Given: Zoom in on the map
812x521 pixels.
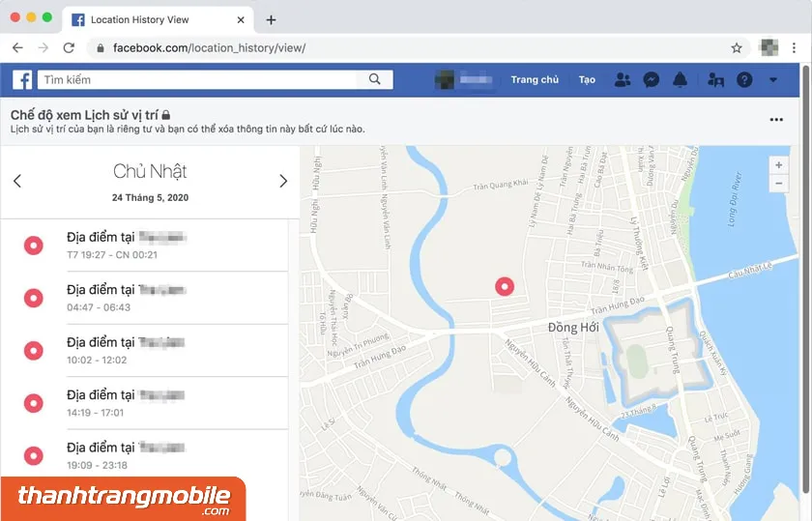Looking at the screenshot, I should (778, 165).
